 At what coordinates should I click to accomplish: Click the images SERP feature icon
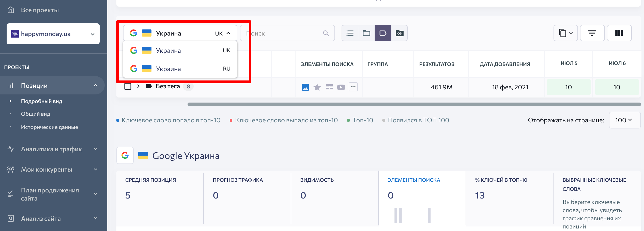(305, 87)
